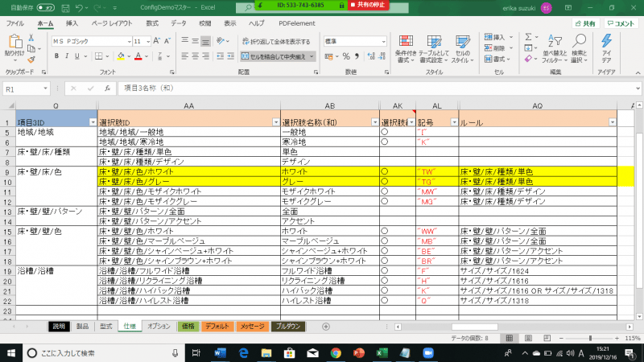Open the font name combo box
Image resolution: width=644 pixels, height=362 pixels.
point(91,42)
